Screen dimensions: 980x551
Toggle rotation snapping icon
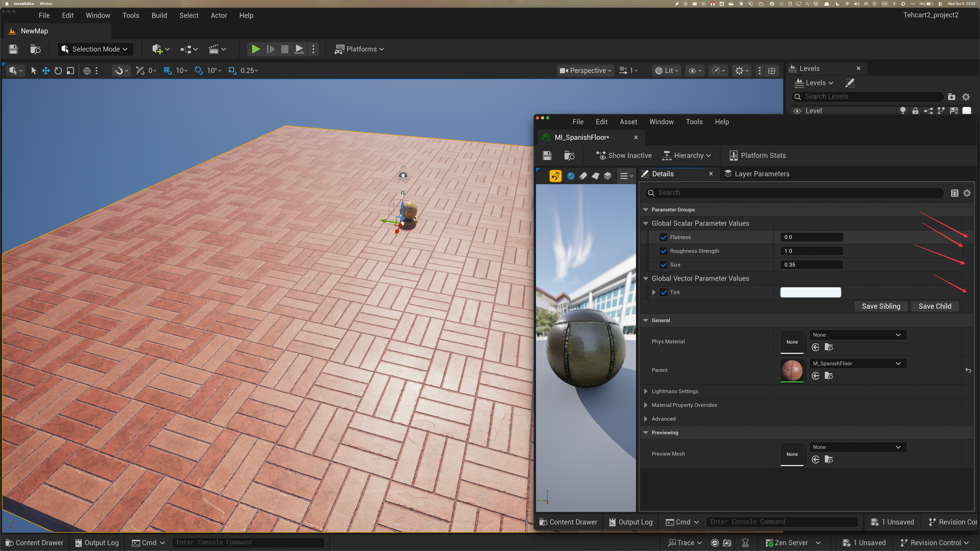point(199,71)
